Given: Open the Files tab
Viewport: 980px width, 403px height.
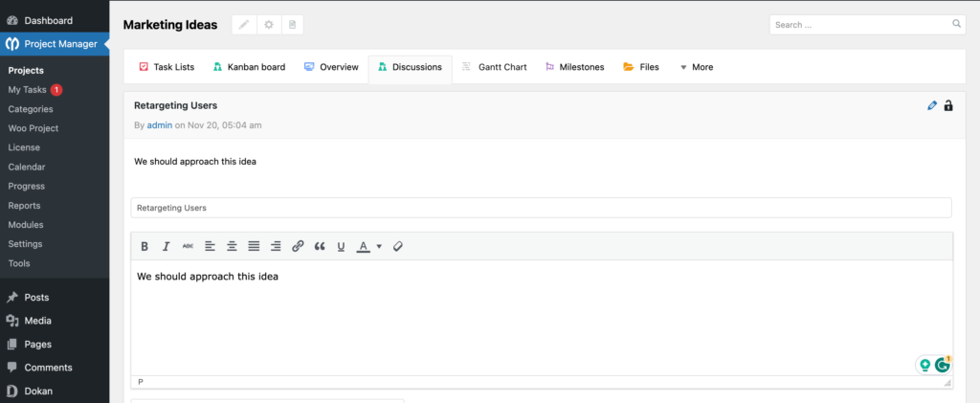Looking at the screenshot, I should click(x=640, y=67).
